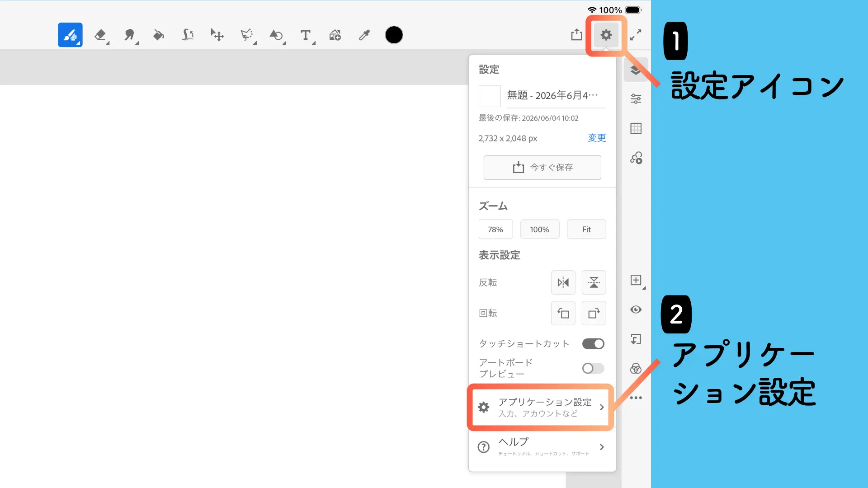Disable the タッチショートカット toggle
The height and width of the screenshot is (488, 868).
point(593,344)
